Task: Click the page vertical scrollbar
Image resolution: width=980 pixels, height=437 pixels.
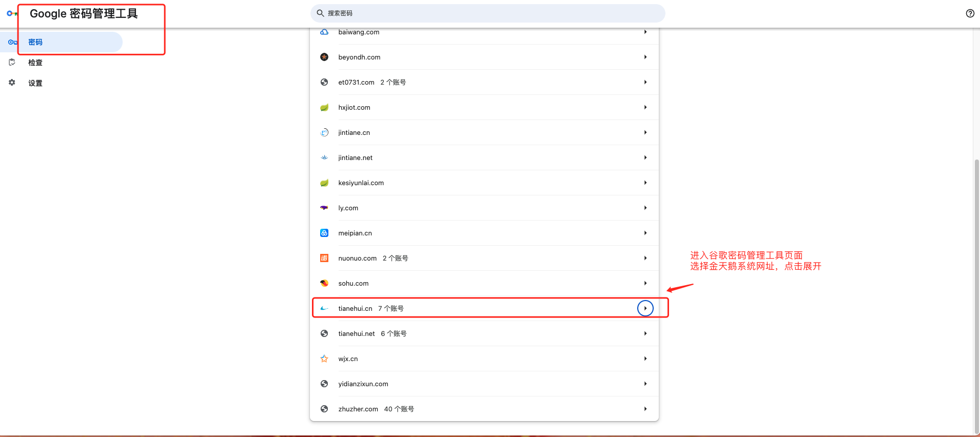Action: pos(976,296)
